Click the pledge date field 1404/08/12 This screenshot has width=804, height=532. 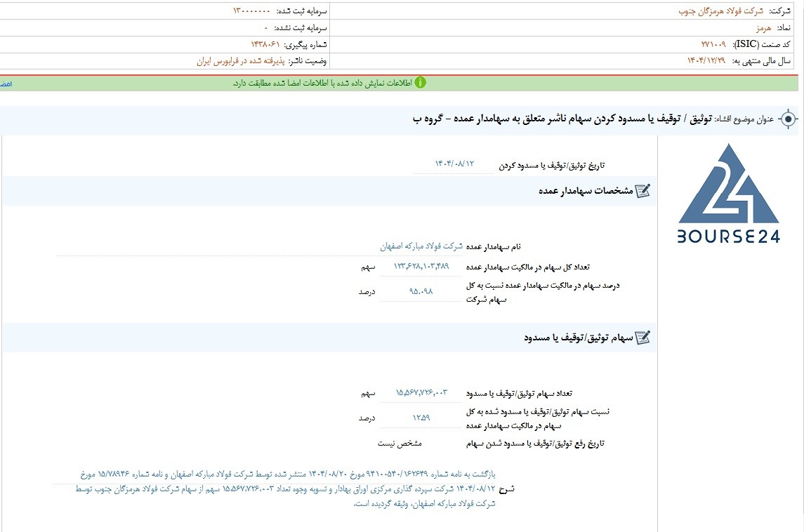(454, 164)
